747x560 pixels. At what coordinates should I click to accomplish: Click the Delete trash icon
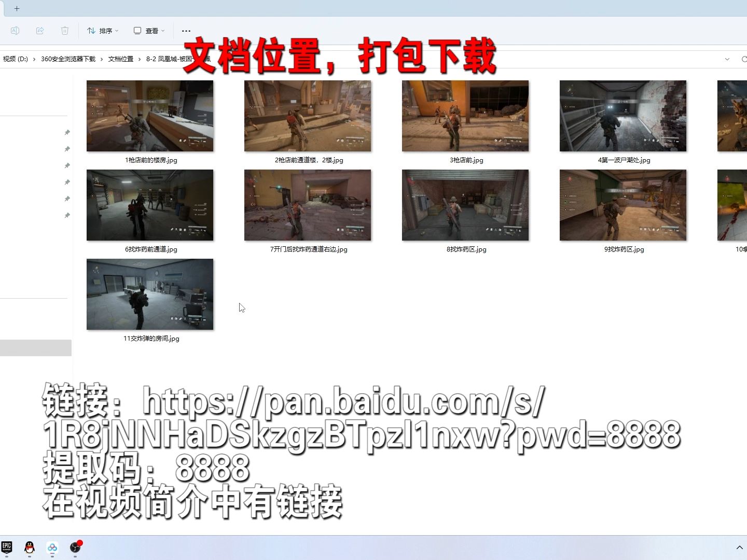(65, 31)
